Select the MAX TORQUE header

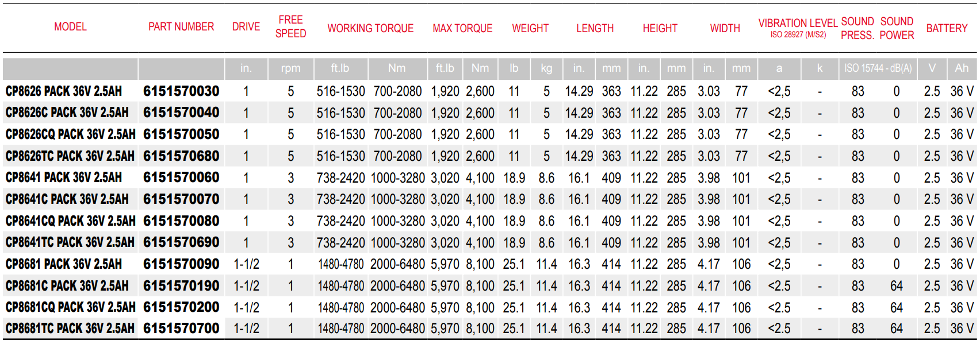pos(462,28)
